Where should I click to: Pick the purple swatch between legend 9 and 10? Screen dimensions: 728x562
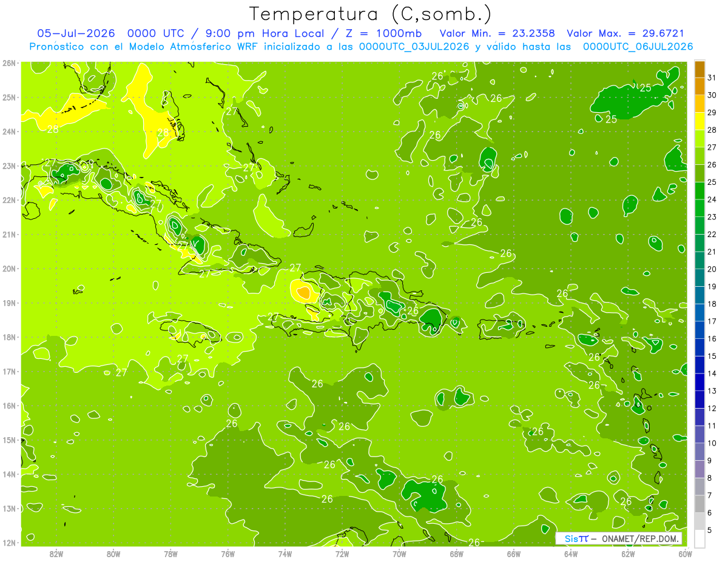(x=699, y=452)
